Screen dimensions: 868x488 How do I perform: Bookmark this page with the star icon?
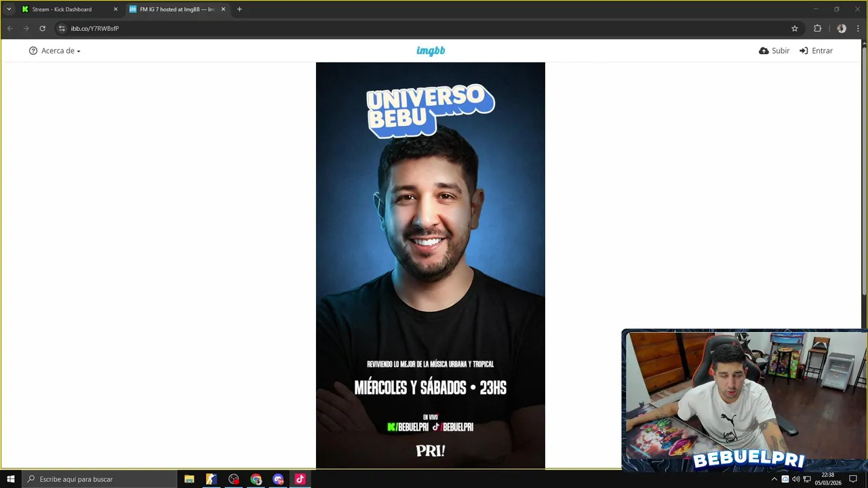click(795, 28)
